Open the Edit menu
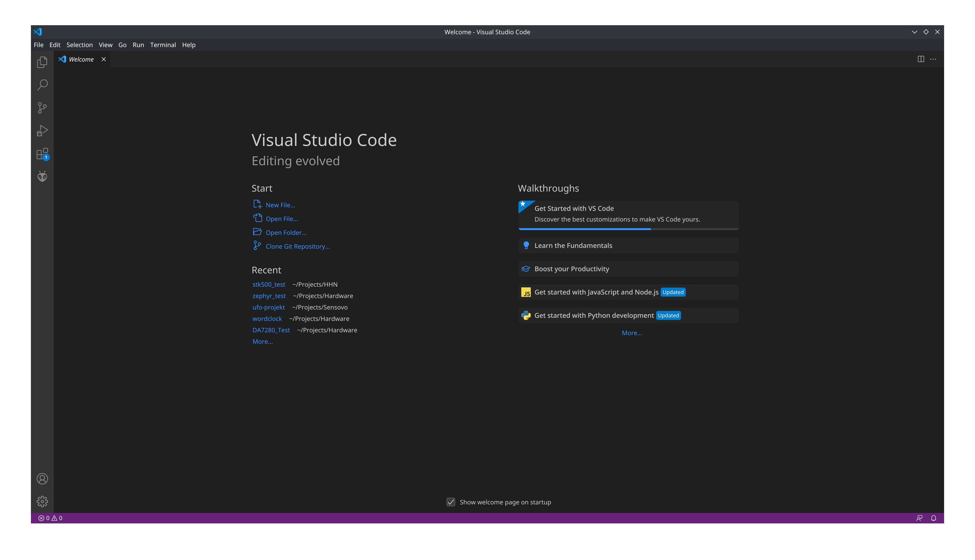Image resolution: width=975 pixels, height=560 pixels. tap(55, 45)
